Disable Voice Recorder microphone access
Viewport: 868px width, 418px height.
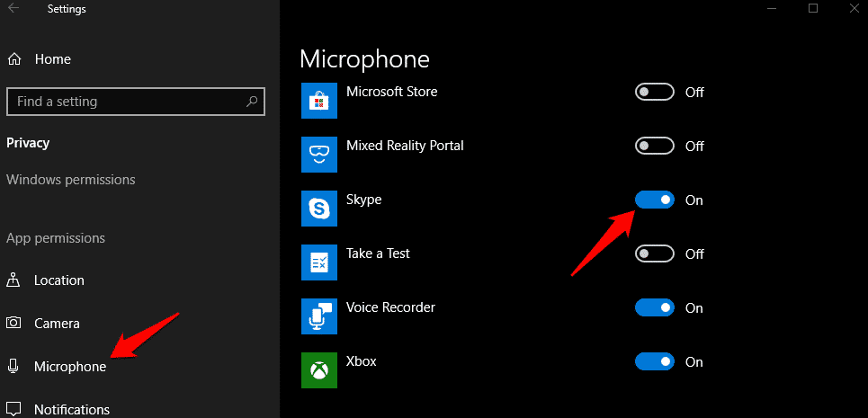click(x=654, y=308)
